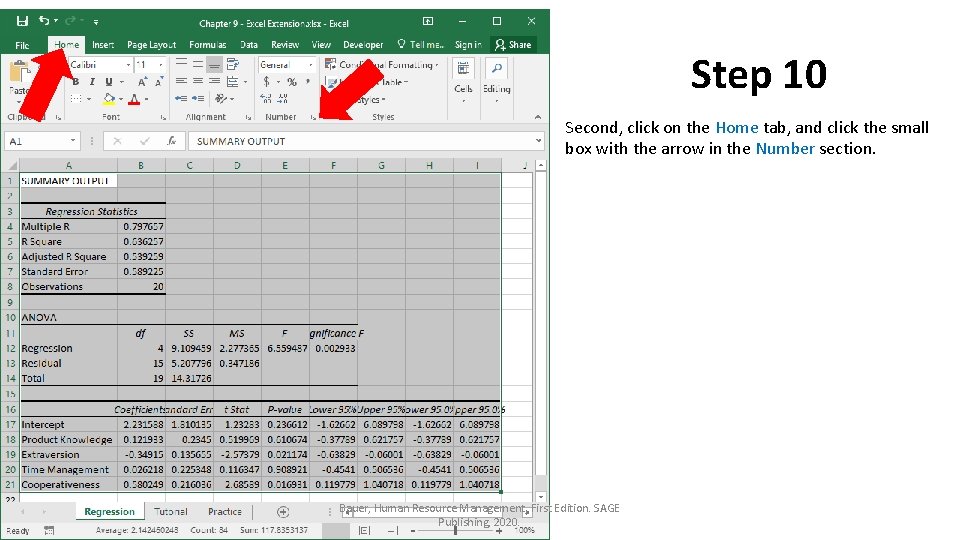
Task: Open the General number format dropdown
Action: click(x=310, y=65)
